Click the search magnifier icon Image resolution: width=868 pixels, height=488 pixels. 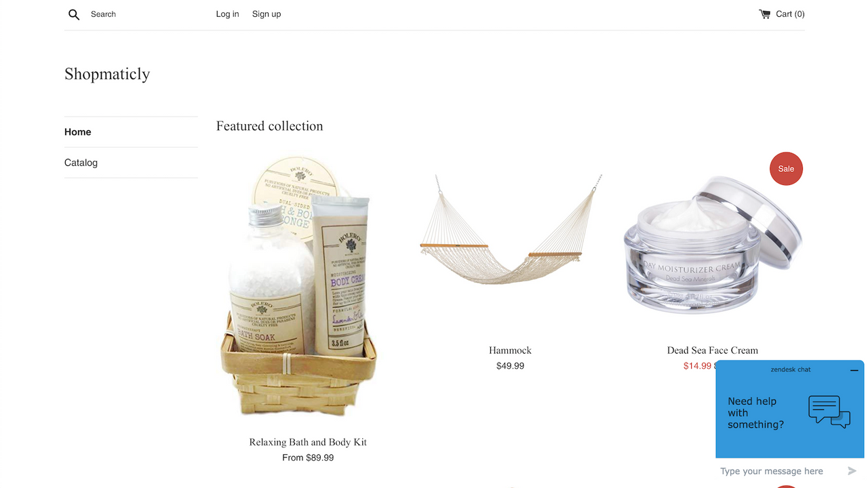click(x=74, y=14)
